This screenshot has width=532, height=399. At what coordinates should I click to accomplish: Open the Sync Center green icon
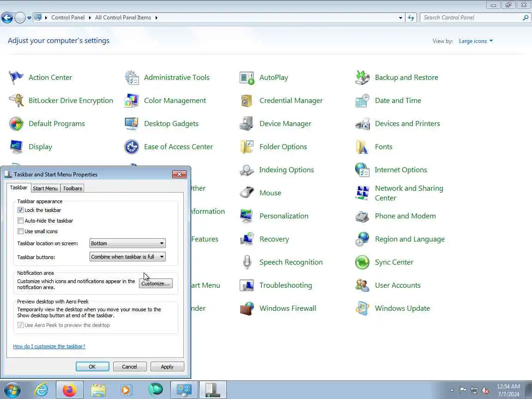(363, 262)
